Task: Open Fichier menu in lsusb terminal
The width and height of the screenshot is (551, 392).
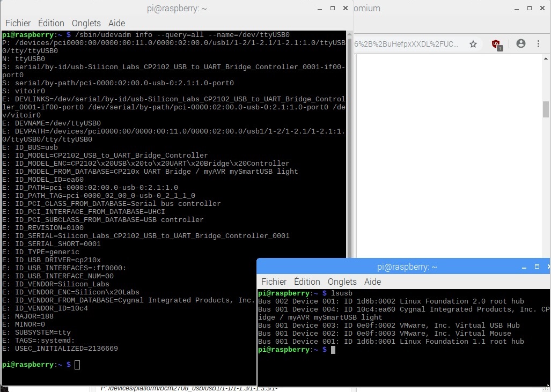Action: 274,282
